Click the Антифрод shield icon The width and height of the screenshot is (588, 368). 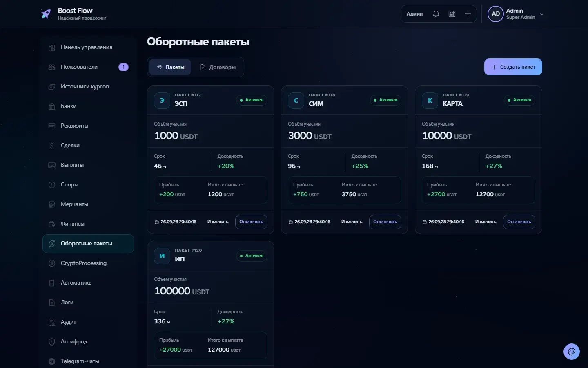click(x=52, y=342)
